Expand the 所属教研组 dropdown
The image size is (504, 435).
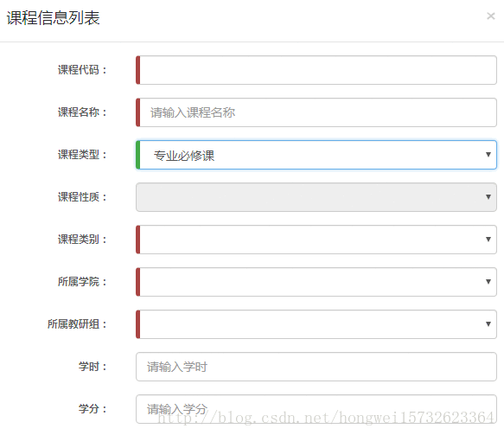point(316,324)
